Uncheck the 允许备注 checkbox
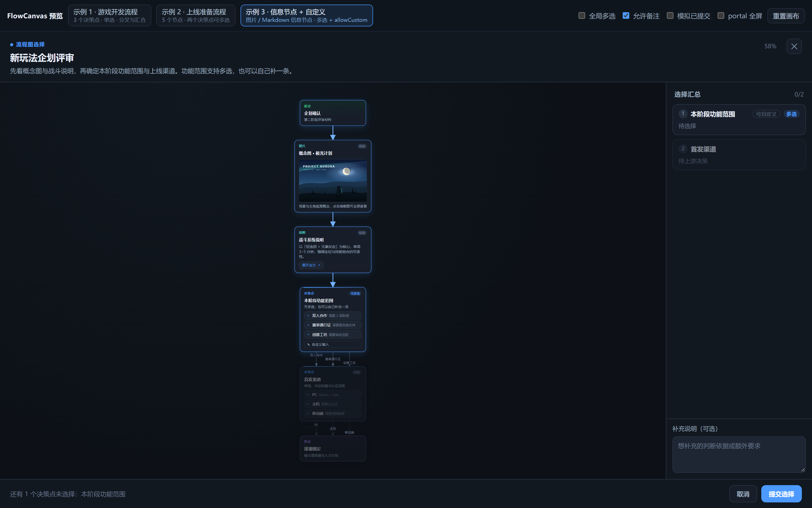The image size is (812, 508). [x=626, y=15]
